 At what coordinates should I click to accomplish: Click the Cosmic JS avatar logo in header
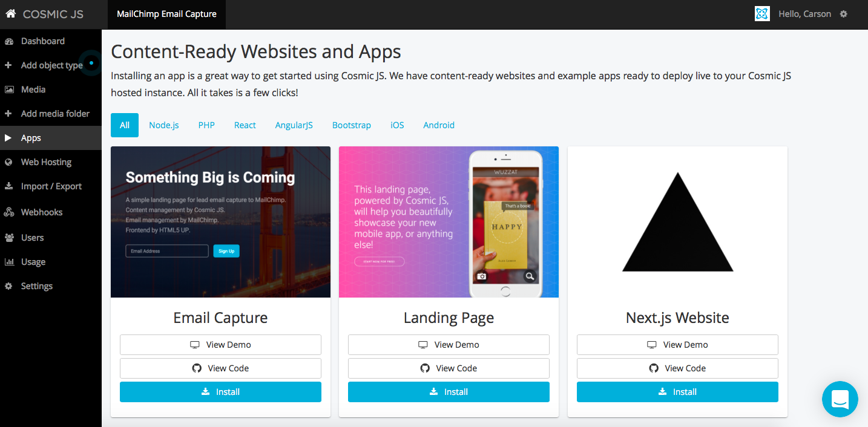tap(762, 14)
